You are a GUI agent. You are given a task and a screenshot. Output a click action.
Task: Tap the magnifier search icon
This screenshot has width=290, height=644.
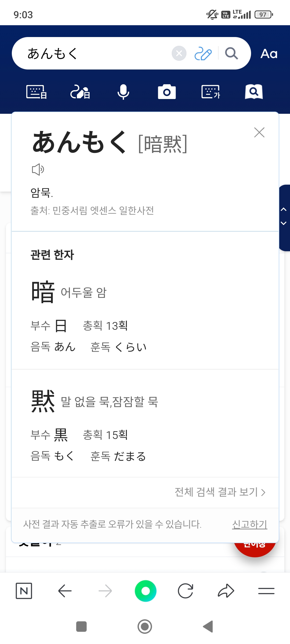coord(231,53)
